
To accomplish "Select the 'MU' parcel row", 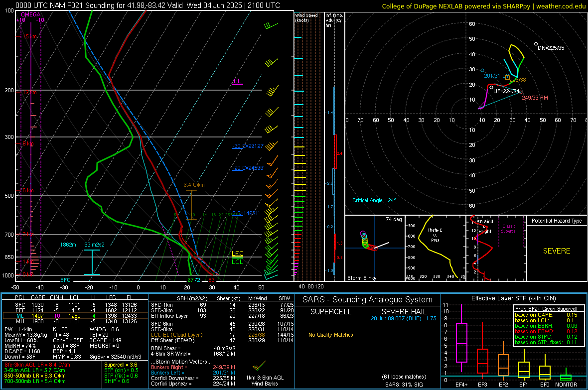I will (75, 321).
